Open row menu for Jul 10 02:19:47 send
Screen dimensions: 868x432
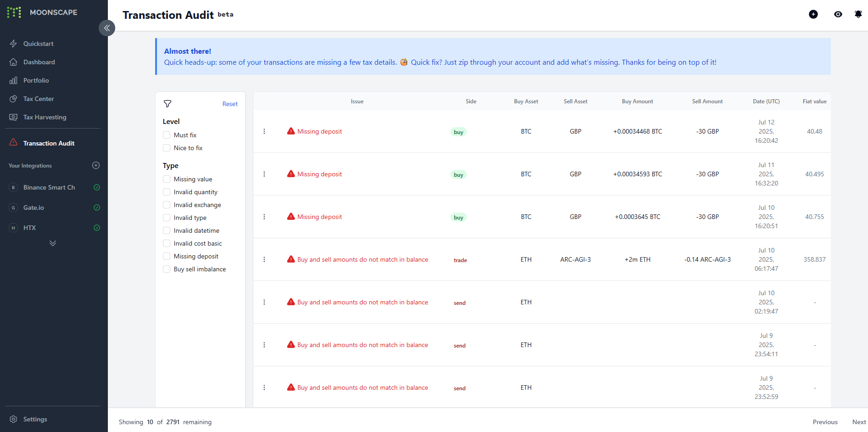tap(264, 302)
